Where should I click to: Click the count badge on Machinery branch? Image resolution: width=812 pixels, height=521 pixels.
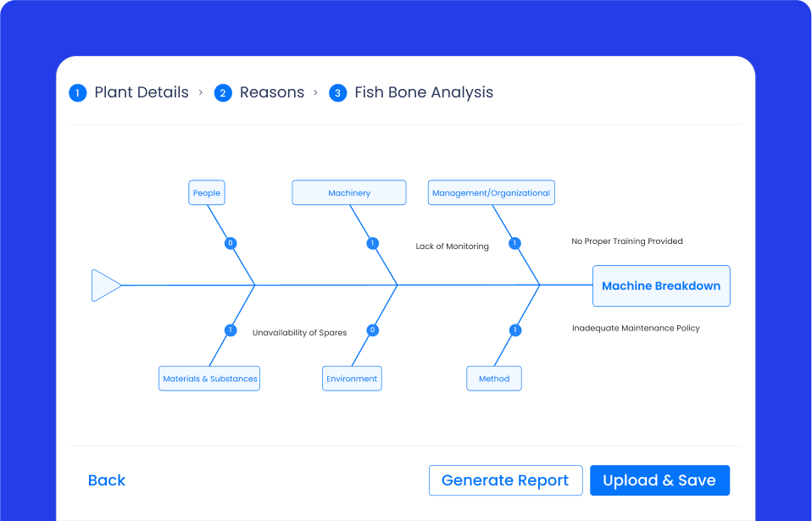click(x=372, y=243)
